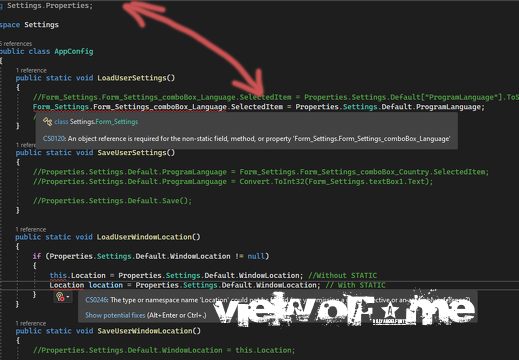519x360 pixels.
Task: Click the 'null' keyword in the if condition
Action: tap(256, 256)
